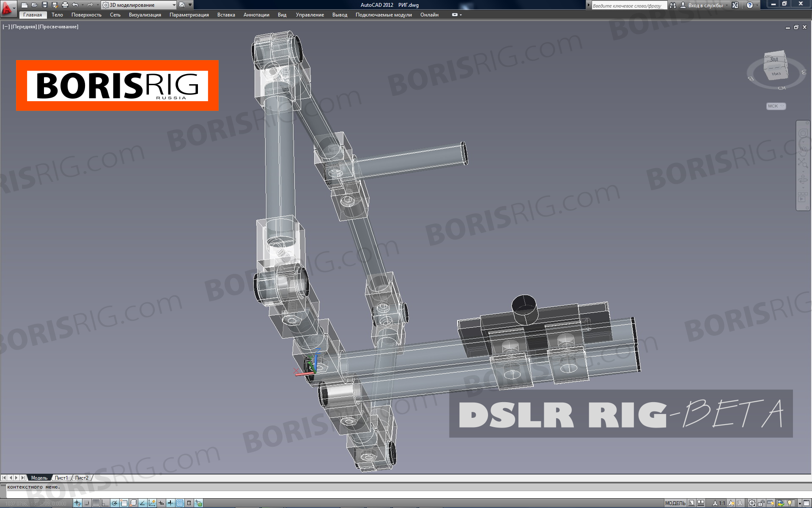Click the last layout tab arrow
This screenshot has width=812, height=508.
pyautogui.click(x=23, y=478)
